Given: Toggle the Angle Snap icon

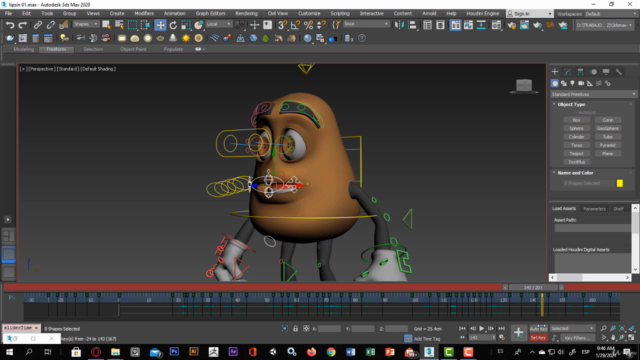Looking at the screenshot, I should click(x=295, y=25).
